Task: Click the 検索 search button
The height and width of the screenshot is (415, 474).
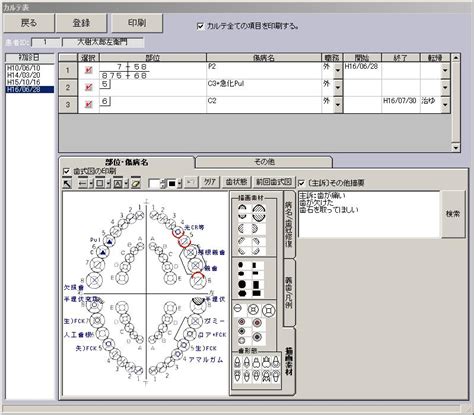Action: (x=453, y=214)
